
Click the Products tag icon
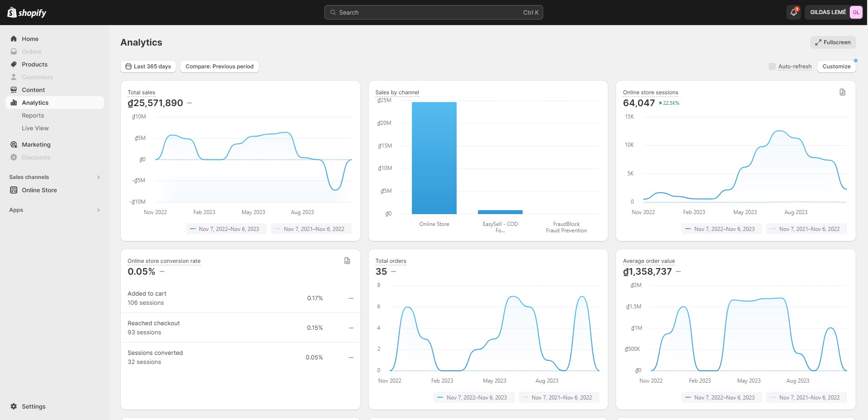14,64
